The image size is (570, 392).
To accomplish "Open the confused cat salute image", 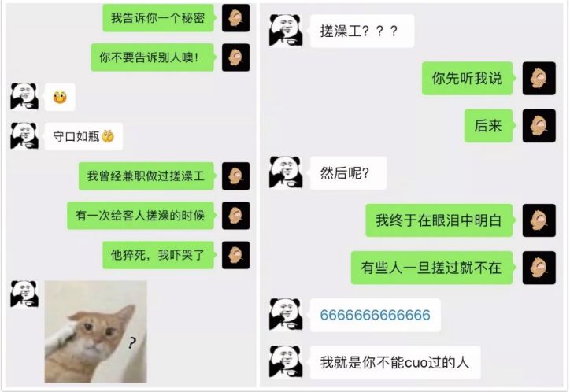I will [x=95, y=331].
